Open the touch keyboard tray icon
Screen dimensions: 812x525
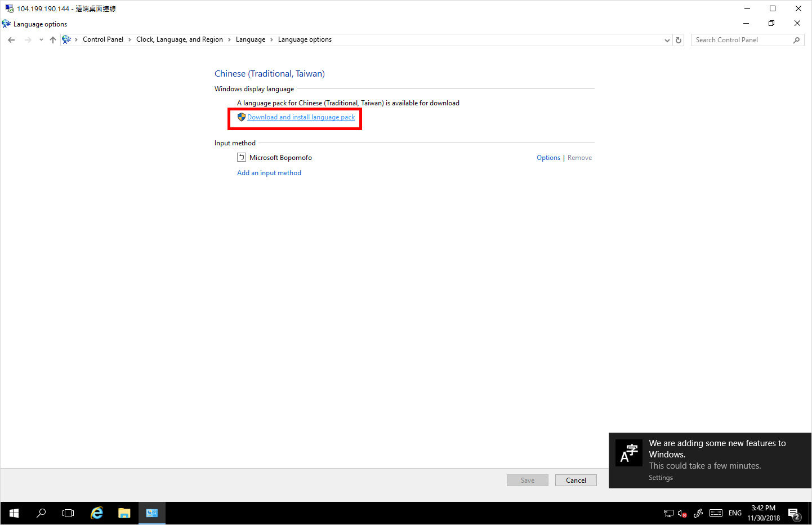click(x=716, y=513)
